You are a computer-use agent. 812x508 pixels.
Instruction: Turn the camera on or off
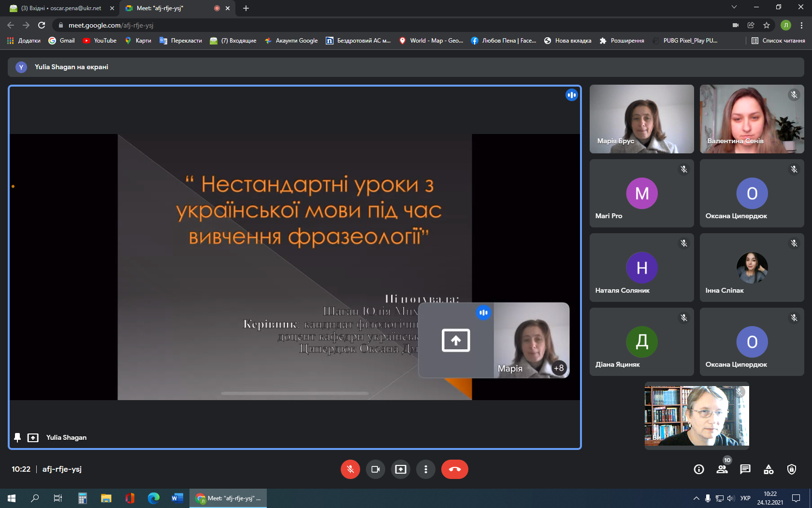(376, 469)
